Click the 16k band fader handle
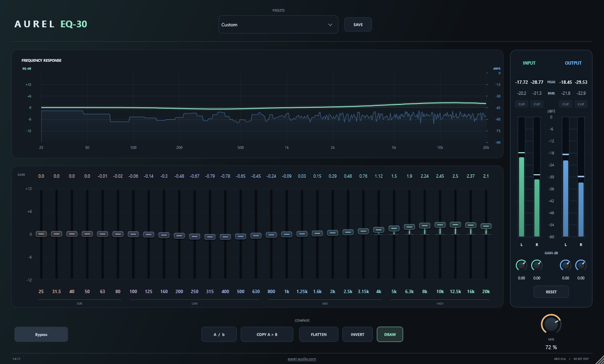 pos(471,225)
